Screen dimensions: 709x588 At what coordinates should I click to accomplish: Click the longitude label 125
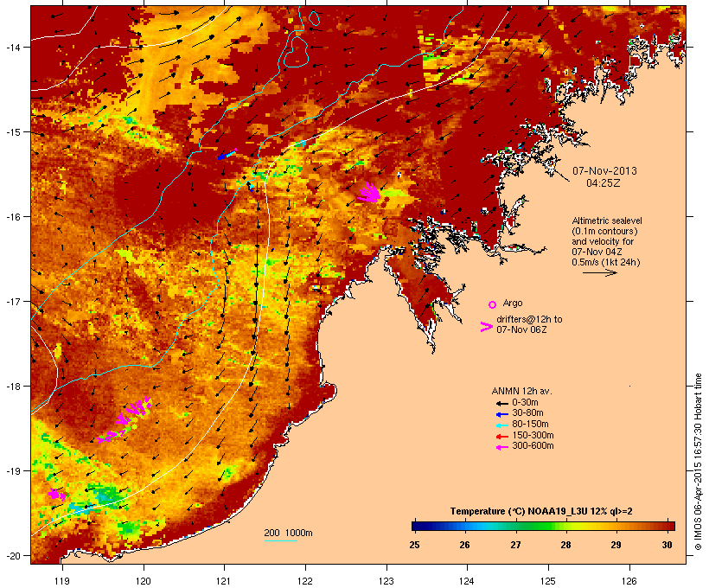(x=548, y=581)
